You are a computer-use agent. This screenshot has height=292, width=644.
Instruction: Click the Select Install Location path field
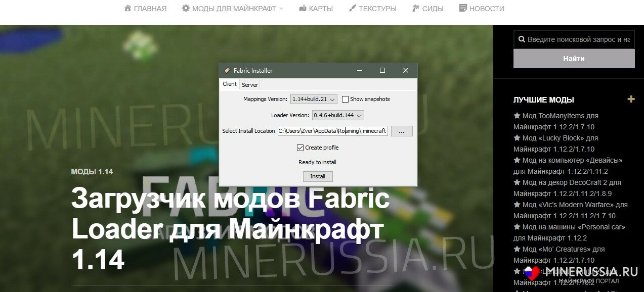(332, 131)
